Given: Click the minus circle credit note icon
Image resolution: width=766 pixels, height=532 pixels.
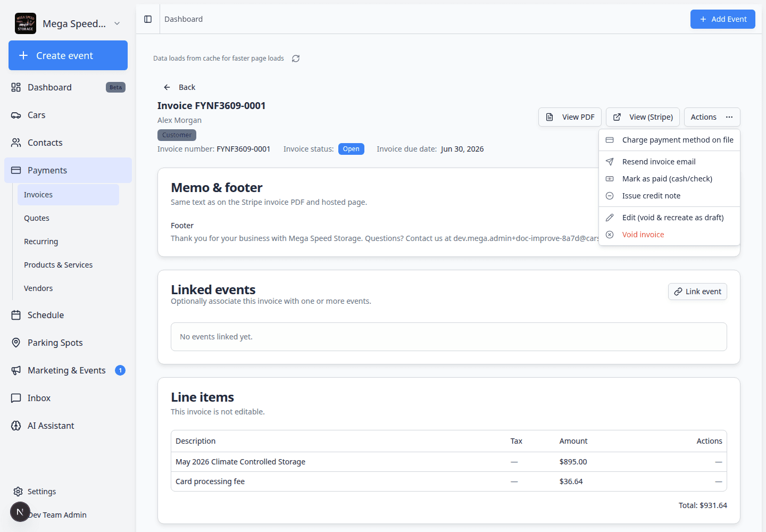Looking at the screenshot, I should pos(610,196).
